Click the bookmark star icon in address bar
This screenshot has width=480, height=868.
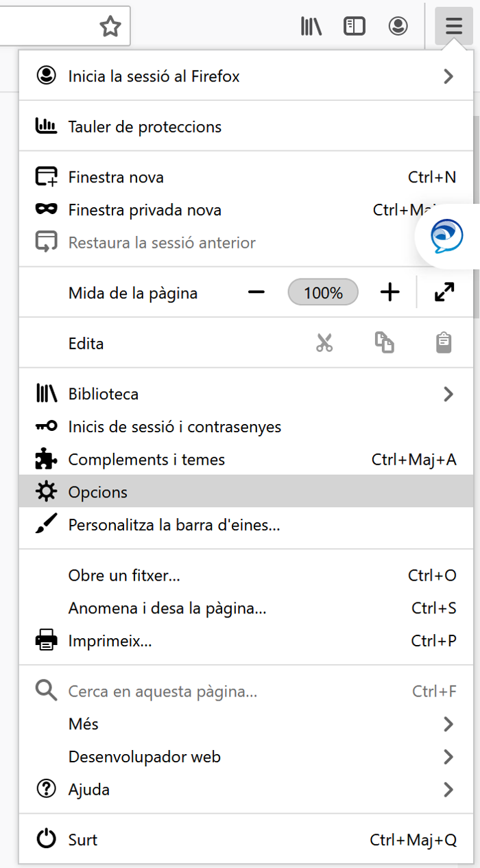(110, 27)
